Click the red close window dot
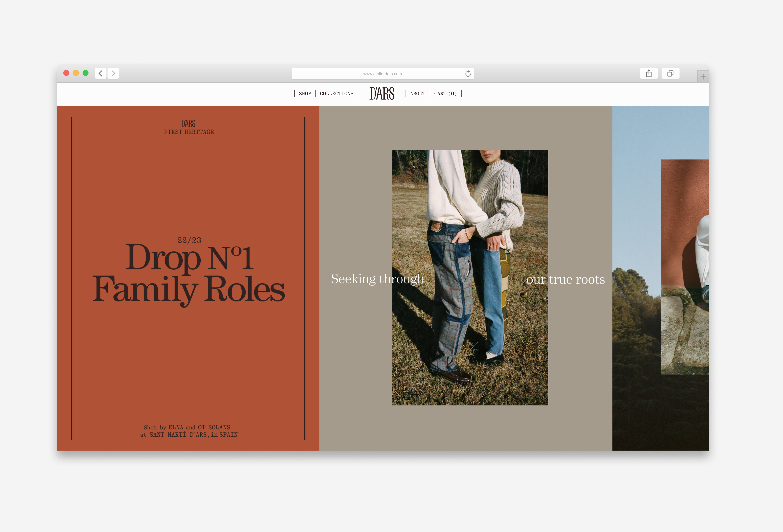The width and height of the screenshot is (783, 532). tap(66, 73)
